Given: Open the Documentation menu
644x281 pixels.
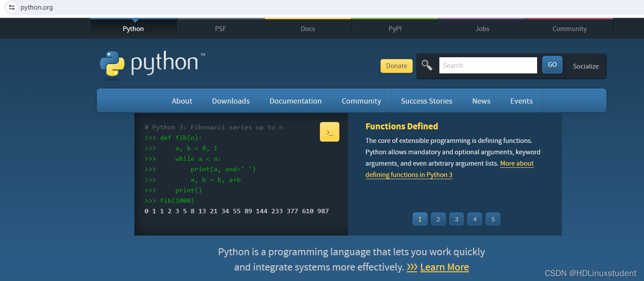Looking at the screenshot, I should click(x=296, y=101).
